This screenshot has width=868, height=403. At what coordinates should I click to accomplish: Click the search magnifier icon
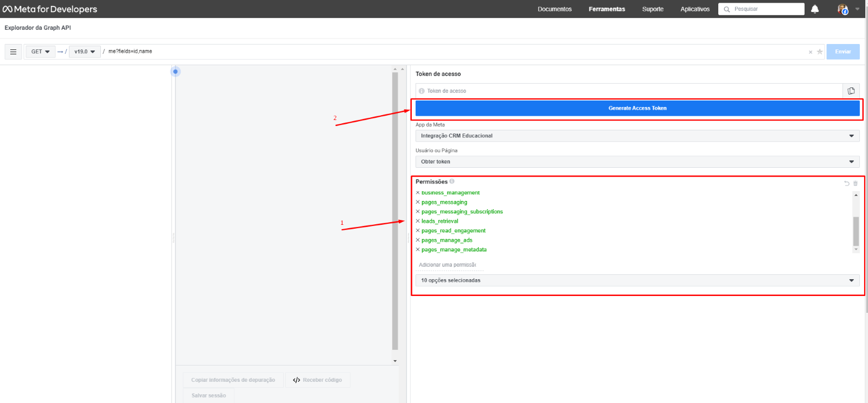pyautogui.click(x=727, y=9)
